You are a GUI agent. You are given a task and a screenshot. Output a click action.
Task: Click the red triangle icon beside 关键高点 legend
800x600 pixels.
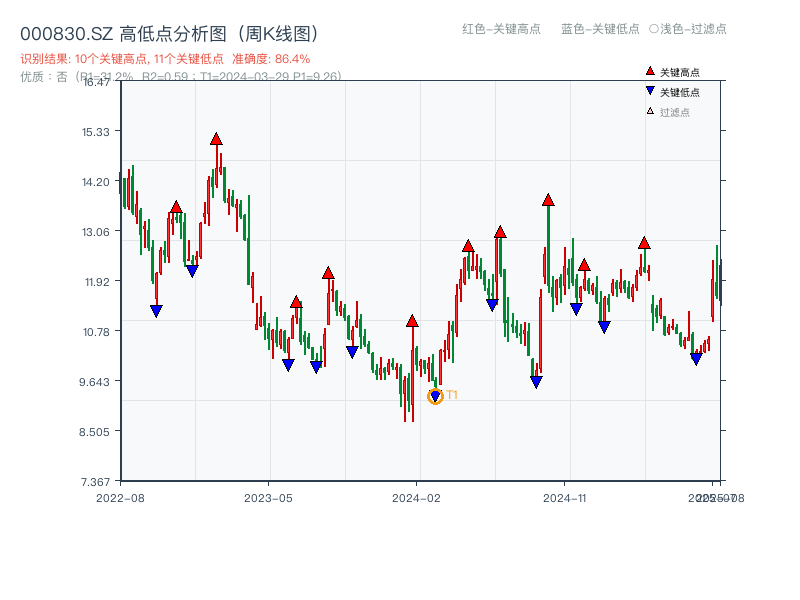click(x=650, y=71)
